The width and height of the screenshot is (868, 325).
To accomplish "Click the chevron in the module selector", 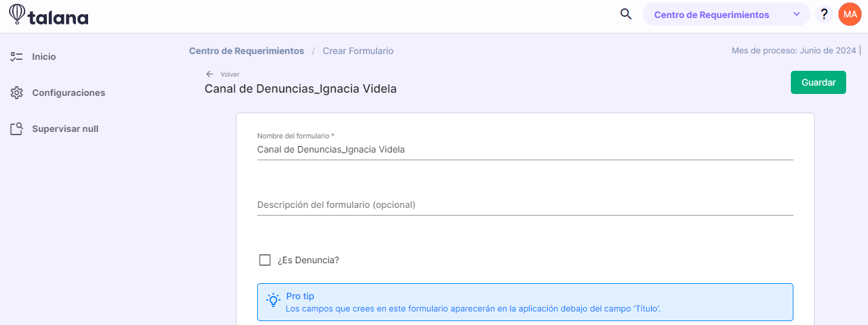I will coord(797,14).
